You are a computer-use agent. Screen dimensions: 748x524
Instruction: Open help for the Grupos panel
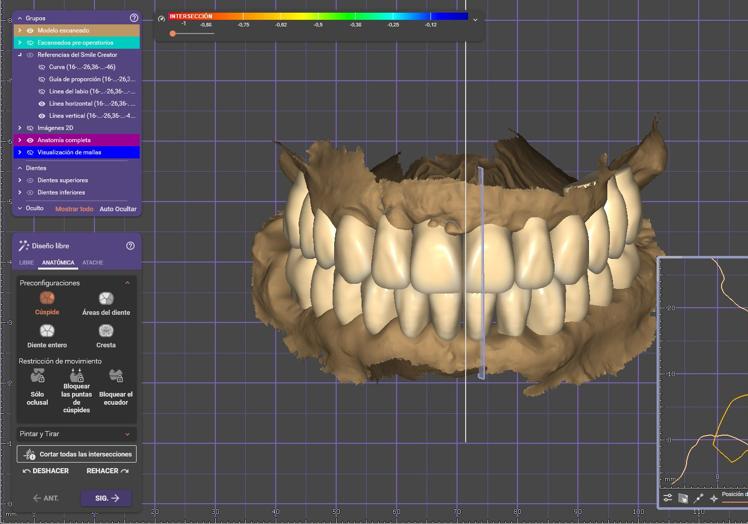pos(134,18)
